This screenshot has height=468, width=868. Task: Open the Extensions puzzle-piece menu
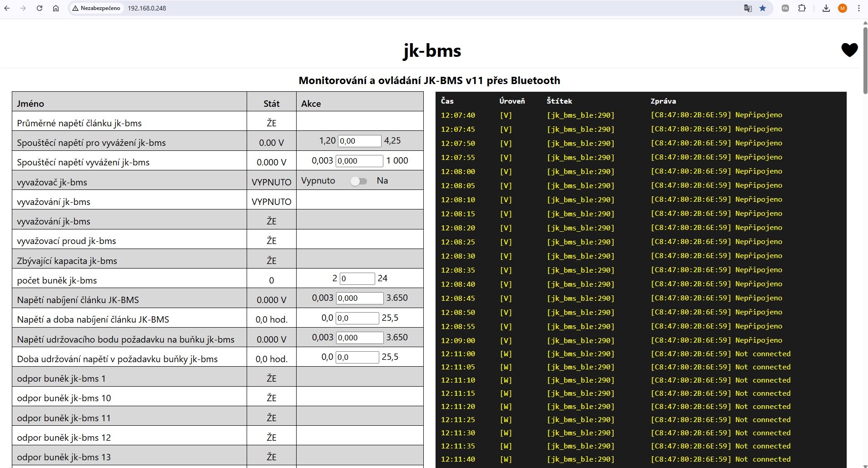802,8
